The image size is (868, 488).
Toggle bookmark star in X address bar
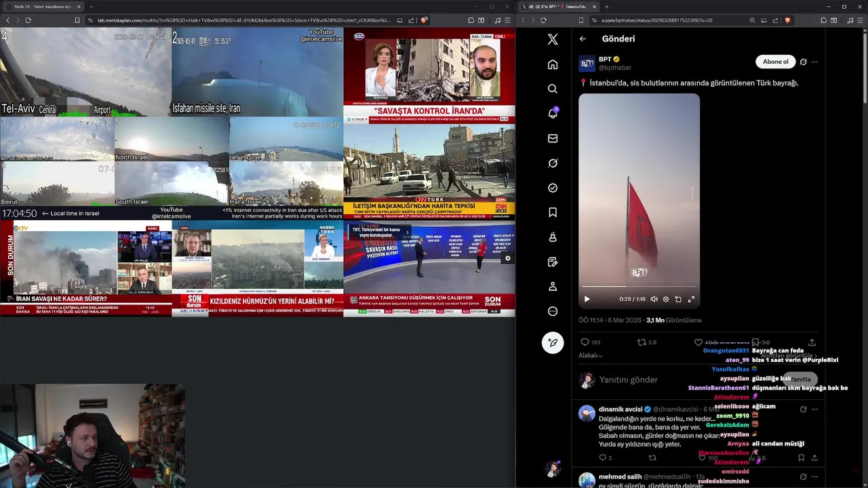pyautogui.click(x=582, y=20)
